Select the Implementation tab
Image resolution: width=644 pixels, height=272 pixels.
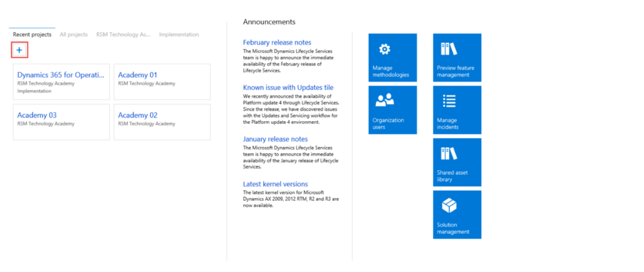click(x=179, y=35)
